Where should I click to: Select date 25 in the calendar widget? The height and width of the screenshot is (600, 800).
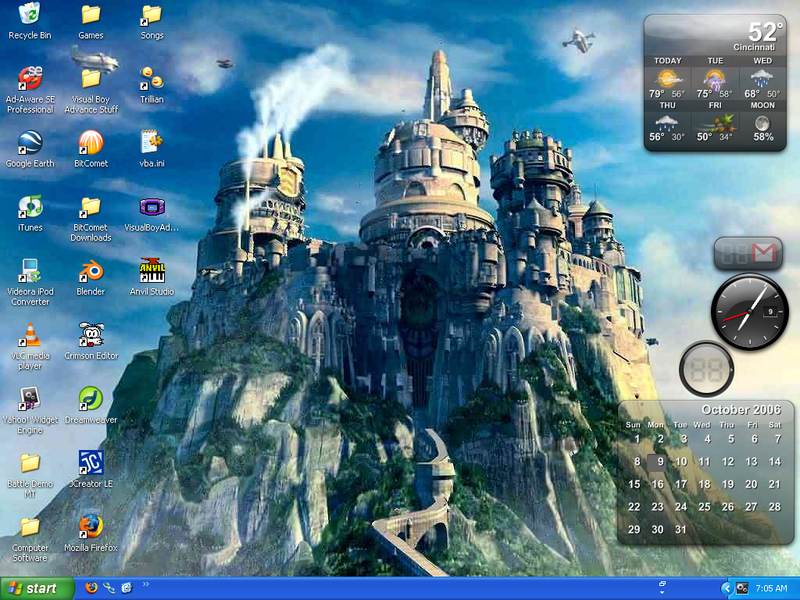pos(704,507)
